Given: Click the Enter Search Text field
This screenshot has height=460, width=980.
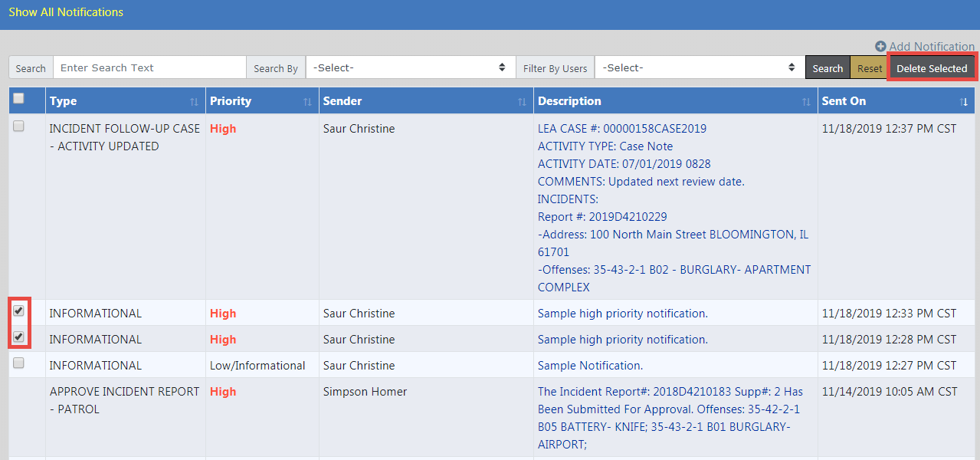Looking at the screenshot, I should click(149, 67).
